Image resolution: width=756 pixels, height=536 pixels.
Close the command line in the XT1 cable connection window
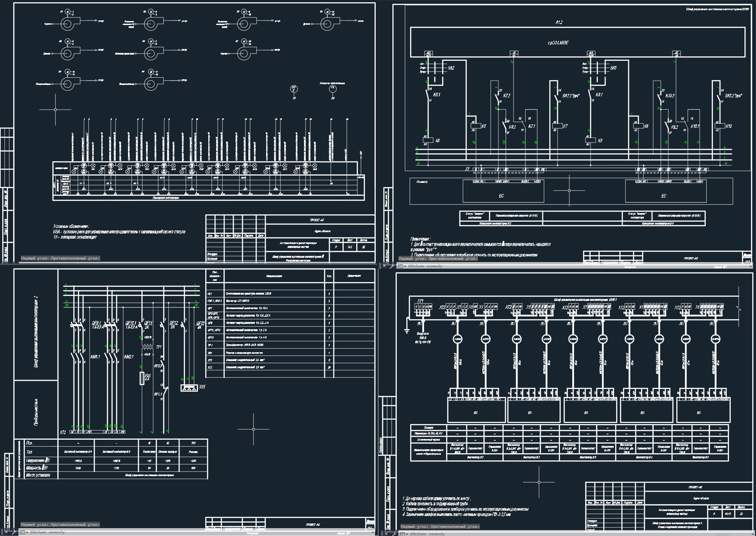pos(387,534)
